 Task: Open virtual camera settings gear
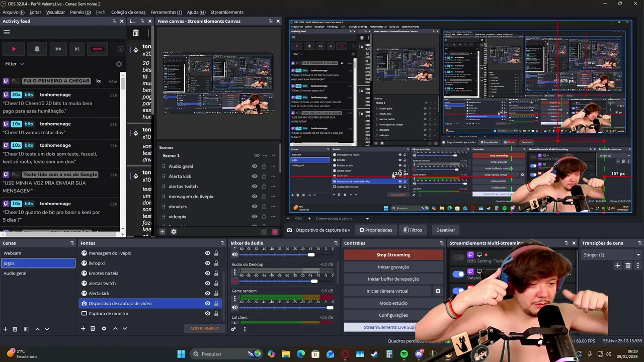pyautogui.click(x=438, y=291)
